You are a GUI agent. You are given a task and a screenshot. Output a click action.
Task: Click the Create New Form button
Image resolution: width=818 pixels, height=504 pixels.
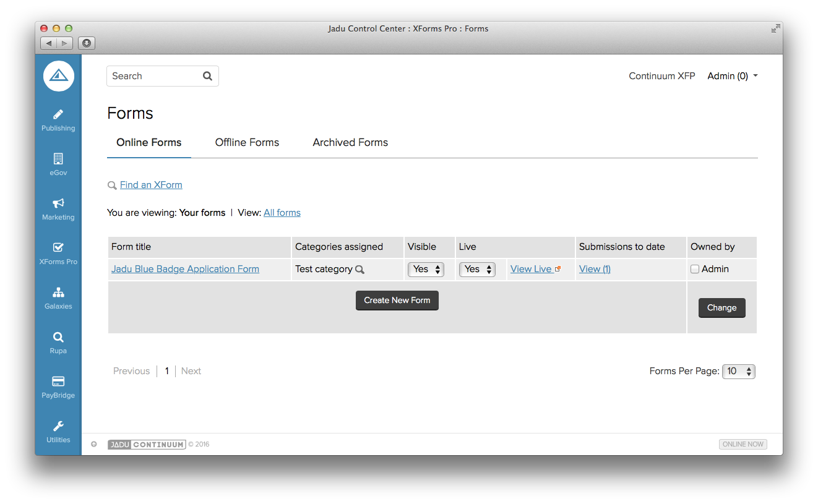397,301
